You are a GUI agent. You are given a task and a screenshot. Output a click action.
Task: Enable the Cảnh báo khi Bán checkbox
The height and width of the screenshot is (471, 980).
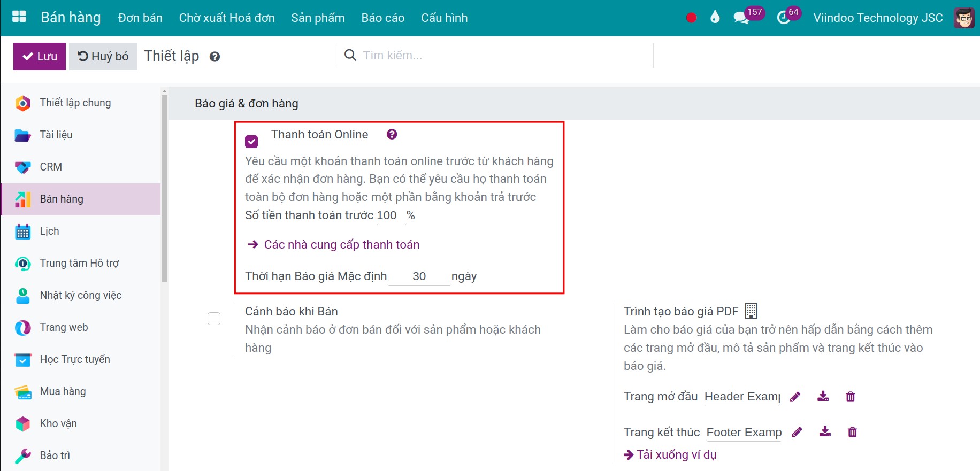pos(214,319)
